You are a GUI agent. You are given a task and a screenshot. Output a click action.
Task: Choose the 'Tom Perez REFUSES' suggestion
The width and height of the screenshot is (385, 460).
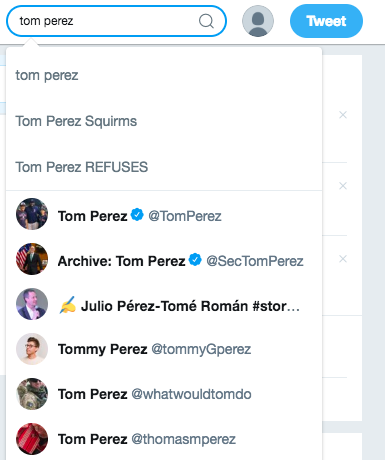(x=164, y=167)
